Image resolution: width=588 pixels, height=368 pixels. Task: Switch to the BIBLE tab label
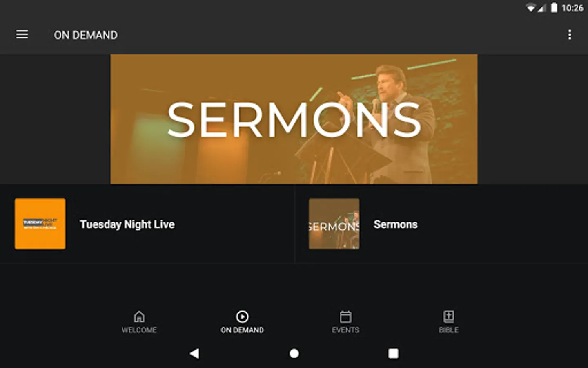(448, 330)
